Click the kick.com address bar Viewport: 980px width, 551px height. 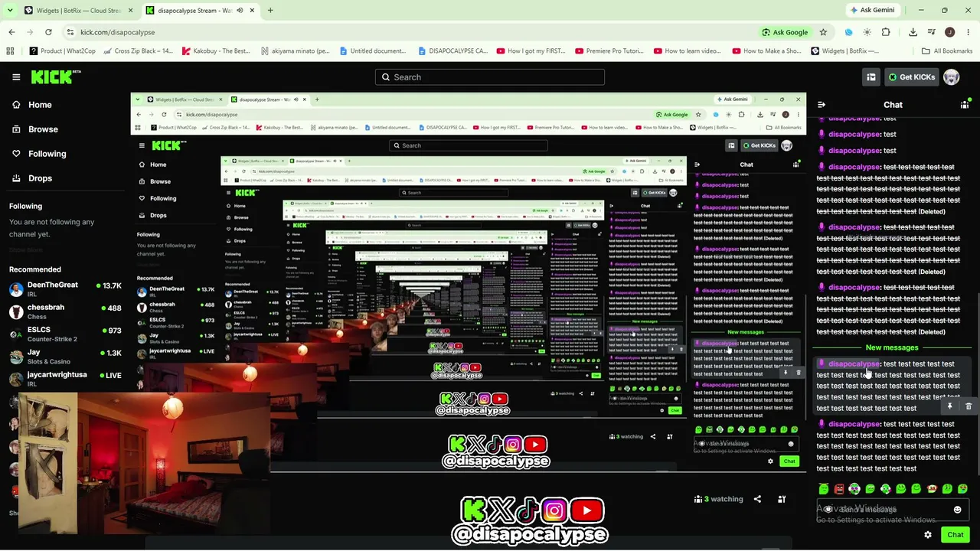[x=413, y=32]
